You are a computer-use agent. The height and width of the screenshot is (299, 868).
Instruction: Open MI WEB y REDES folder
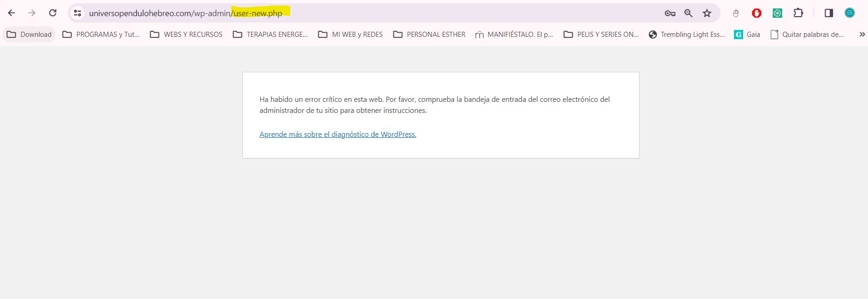[351, 35]
